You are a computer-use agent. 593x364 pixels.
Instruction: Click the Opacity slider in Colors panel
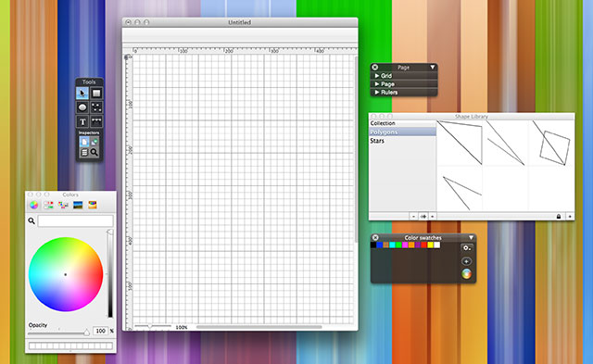(58, 333)
